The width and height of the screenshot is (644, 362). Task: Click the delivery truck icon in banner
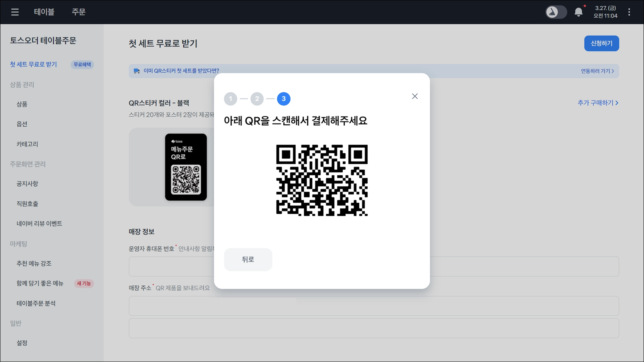(x=136, y=71)
